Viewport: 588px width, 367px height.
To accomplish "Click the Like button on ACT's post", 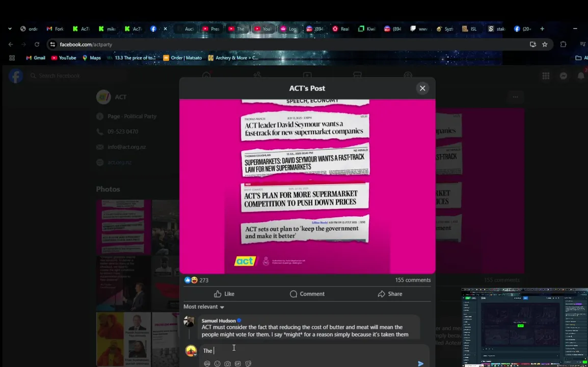I will [x=224, y=294].
